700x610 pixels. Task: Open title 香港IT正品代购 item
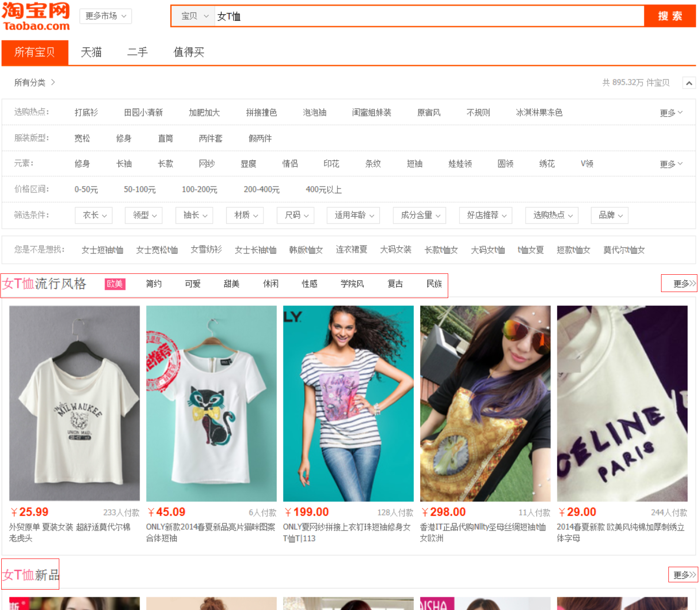click(483, 533)
